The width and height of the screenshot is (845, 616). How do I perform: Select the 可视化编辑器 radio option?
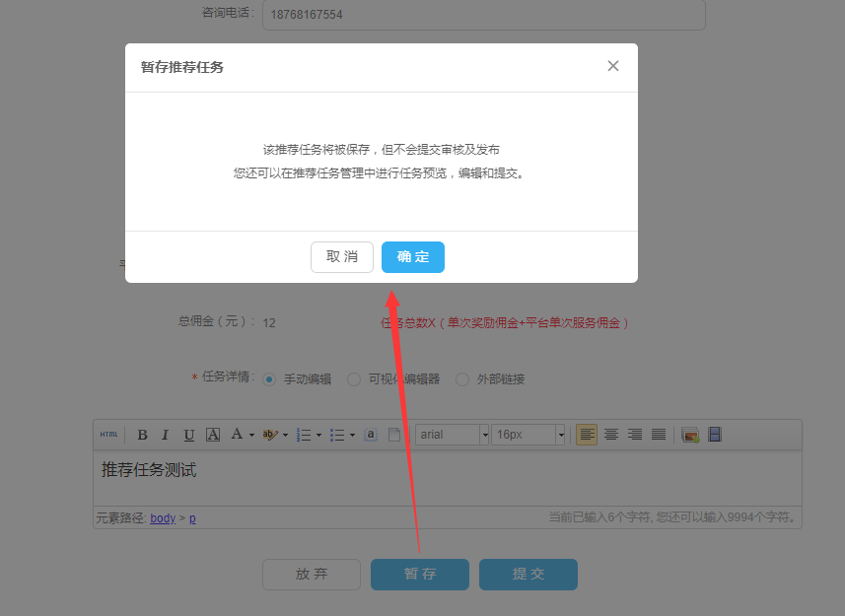coord(354,379)
